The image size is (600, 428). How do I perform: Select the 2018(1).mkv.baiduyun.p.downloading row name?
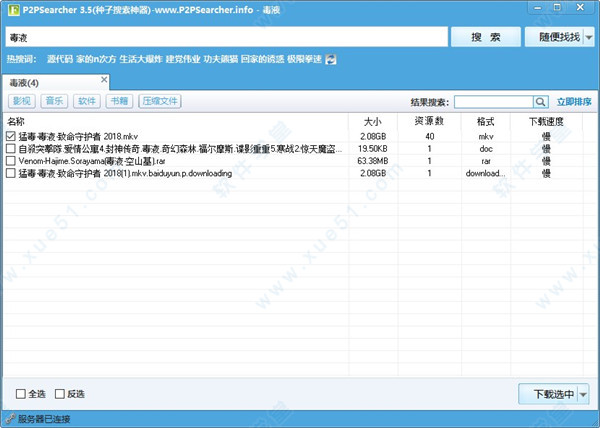(125, 173)
